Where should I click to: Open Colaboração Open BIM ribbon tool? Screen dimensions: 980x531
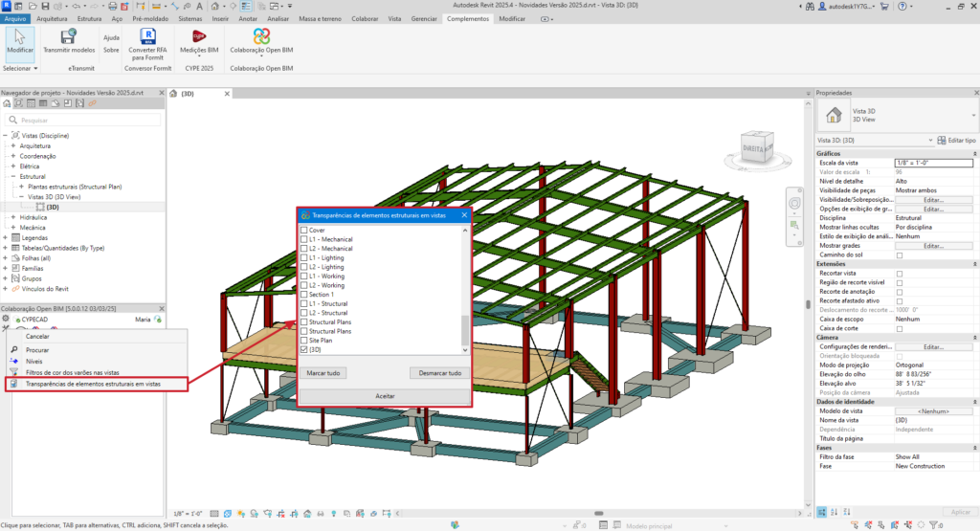[261, 42]
